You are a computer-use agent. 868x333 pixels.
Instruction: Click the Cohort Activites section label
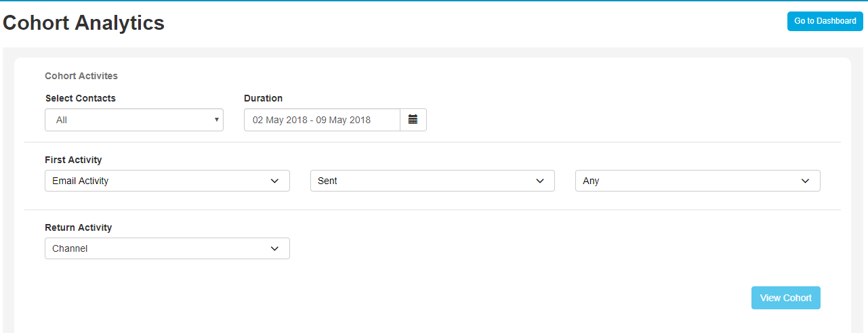[x=81, y=76]
